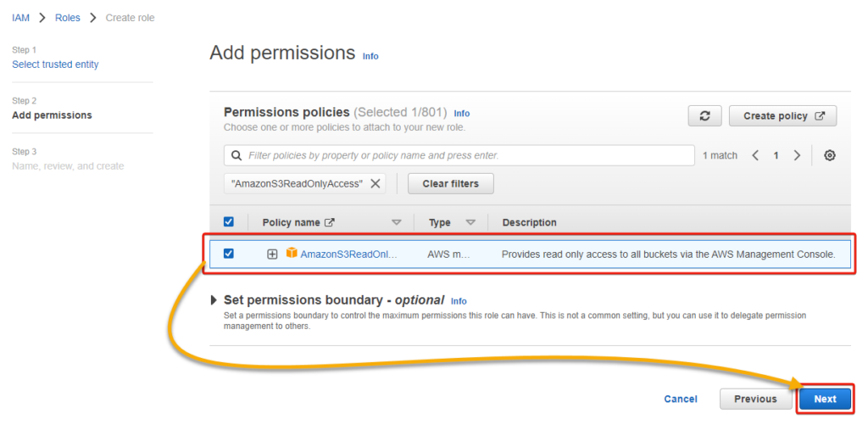Screen dimensions: 868x425
Task: Expand the AmazonS3ReadOnlyAccess policy details
Action: pyautogui.click(x=272, y=254)
